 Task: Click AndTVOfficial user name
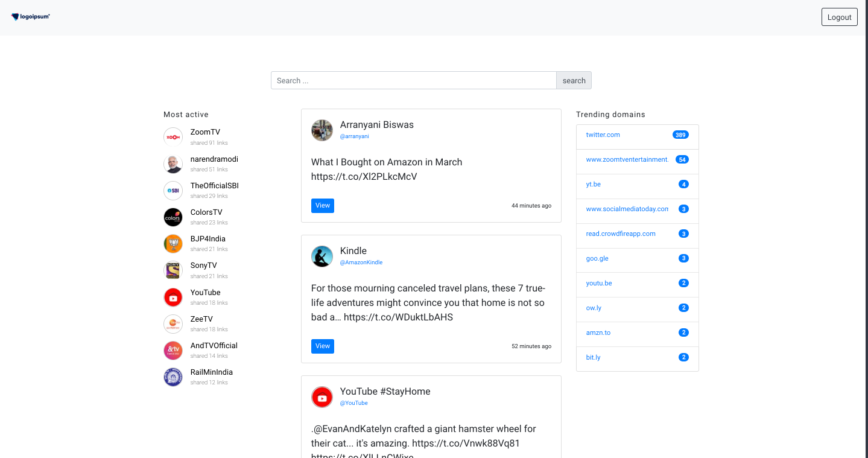coord(214,346)
